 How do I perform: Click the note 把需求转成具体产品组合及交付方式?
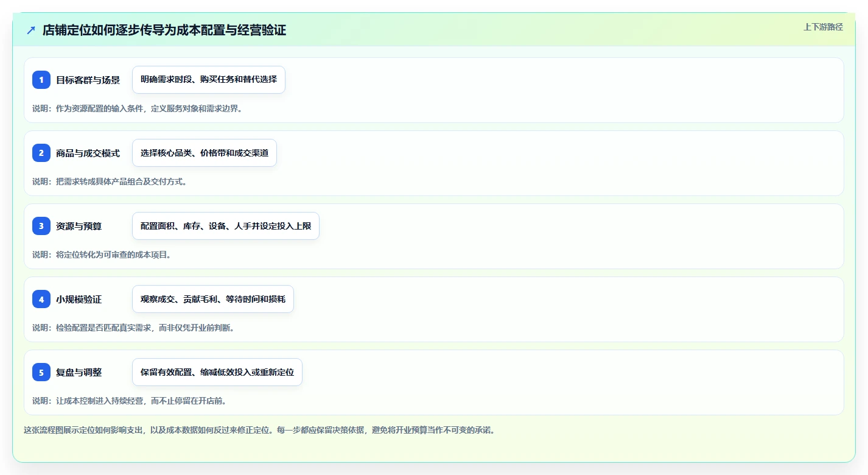tap(121, 181)
